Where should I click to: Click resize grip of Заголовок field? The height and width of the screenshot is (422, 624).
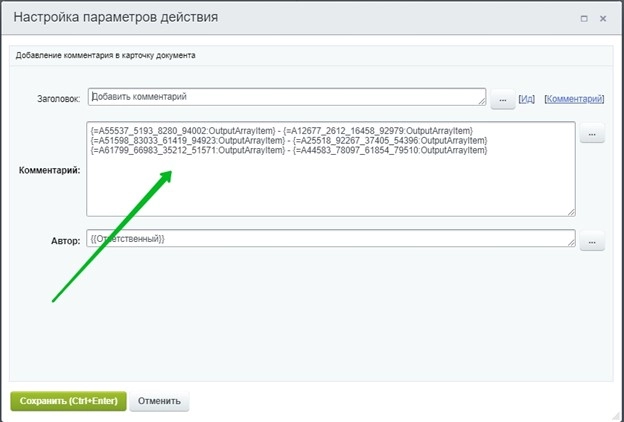[481, 101]
